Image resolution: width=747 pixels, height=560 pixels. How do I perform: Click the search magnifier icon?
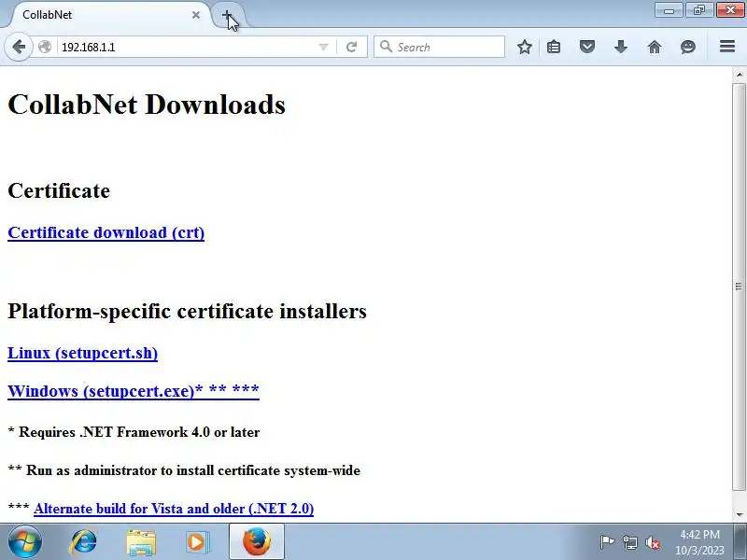coord(386,46)
